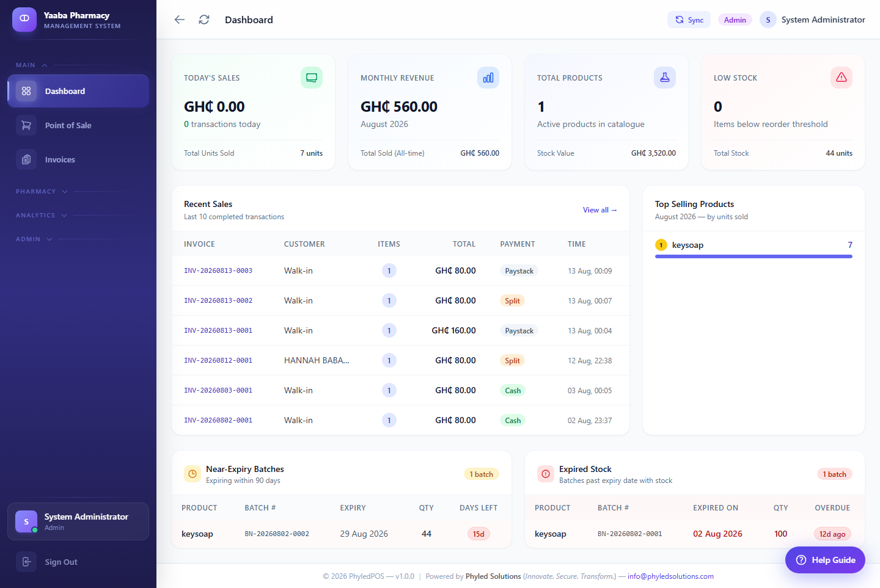The width and height of the screenshot is (880, 588).
Task: Go to Invoices in sidebar
Action: [x=78, y=159]
